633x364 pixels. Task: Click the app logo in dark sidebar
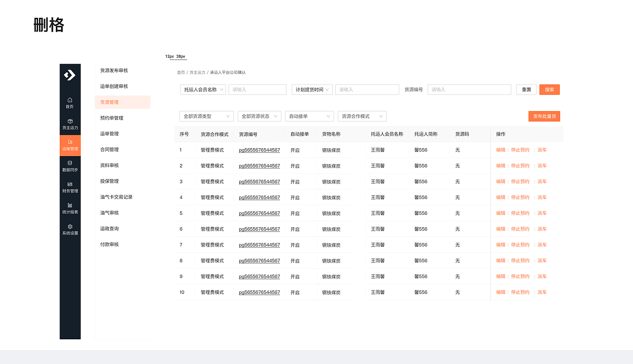70,75
